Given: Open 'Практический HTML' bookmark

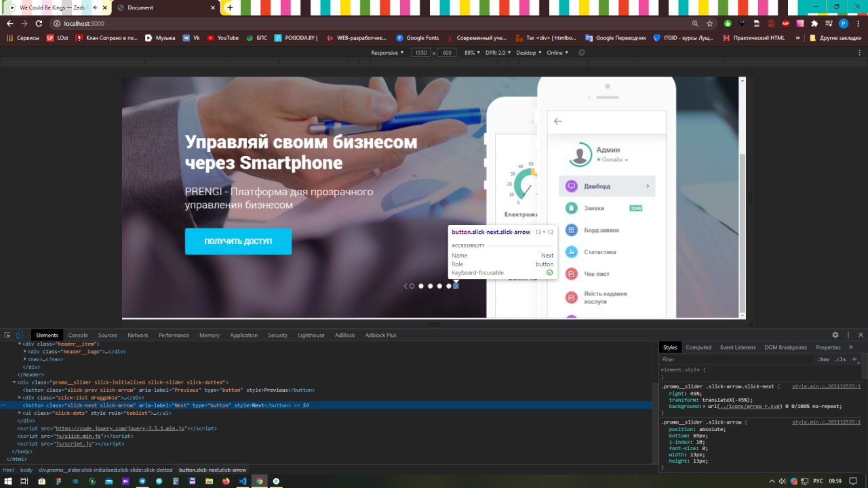Looking at the screenshot, I should (753, 38).
